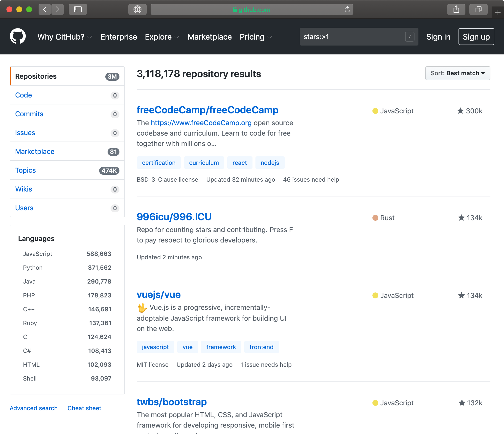This screenshot has height=434, width=504.
Task: Open the Cheat sheet link
Action: pos(84,408)
